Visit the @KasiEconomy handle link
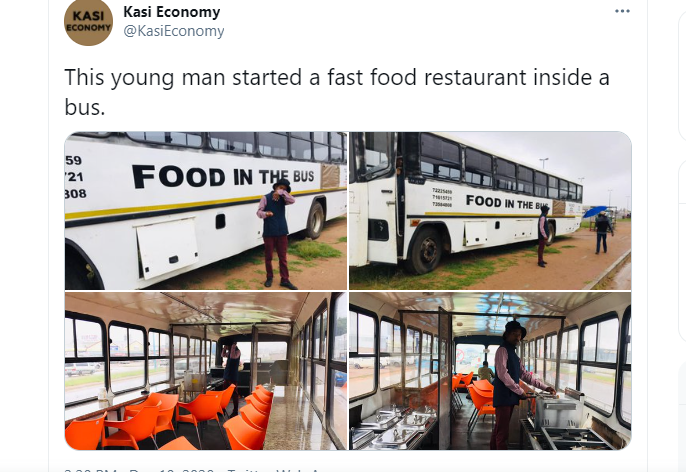The width and height of the screenshot is (686, 472). pyautogui.click(x=174, y=31)
